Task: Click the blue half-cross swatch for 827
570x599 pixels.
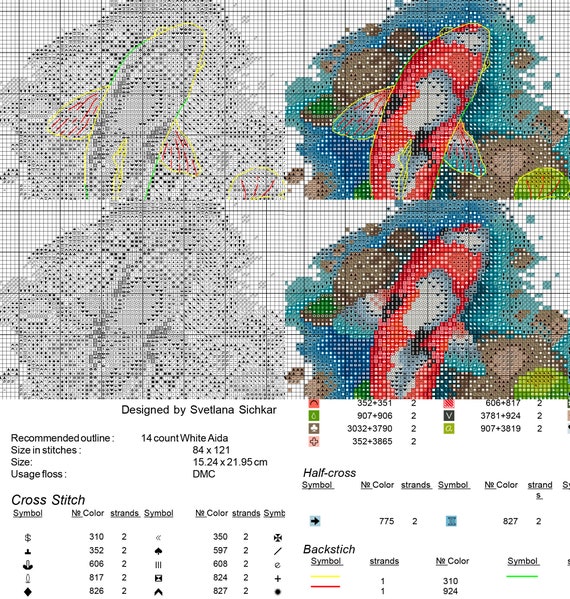Action: click(x=451, y=521)
